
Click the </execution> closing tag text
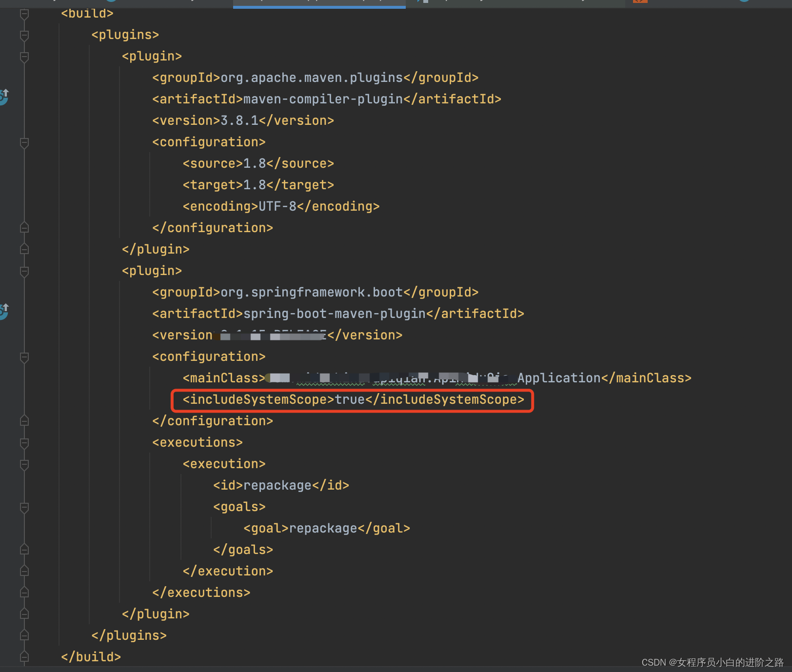click(x=228, y=572)
